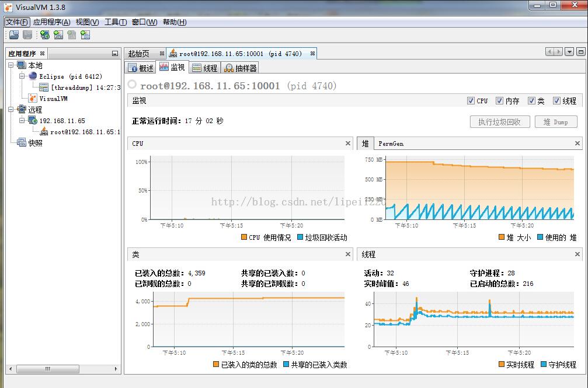Toggle the 类 classes checkbox
Screen dimensions: 588x388
coord(531,100)
